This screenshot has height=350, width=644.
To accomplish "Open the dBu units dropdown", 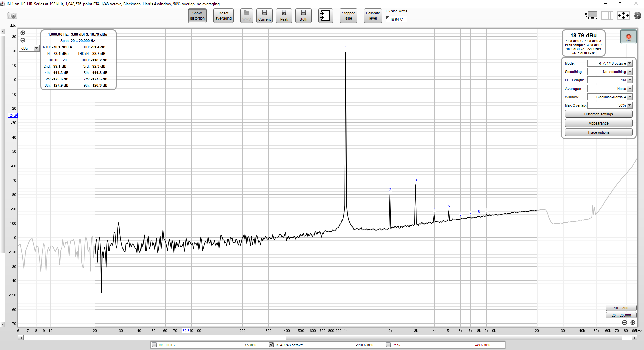I will pos(30,48).
